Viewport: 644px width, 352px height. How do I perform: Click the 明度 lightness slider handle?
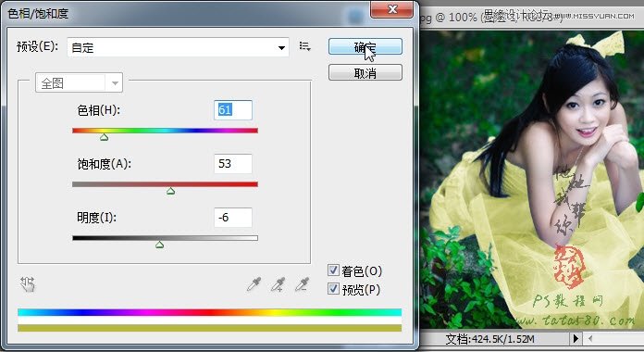click(x=159, y=245)
